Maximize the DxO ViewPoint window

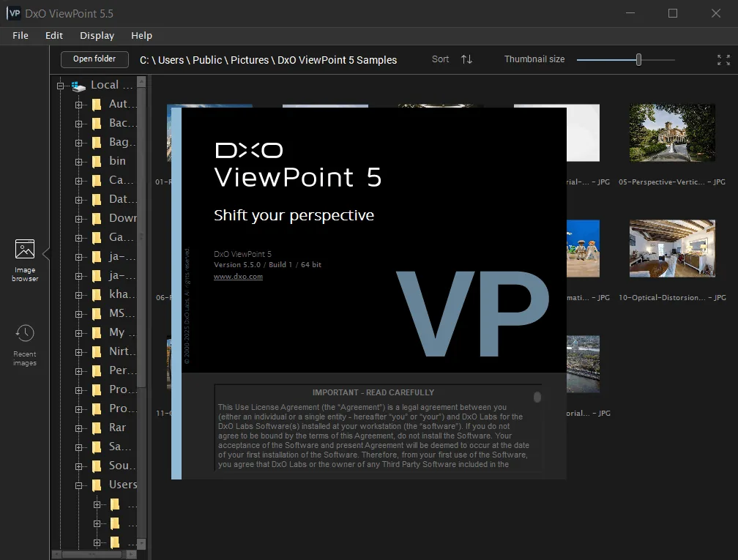click(x=673, y=13)
